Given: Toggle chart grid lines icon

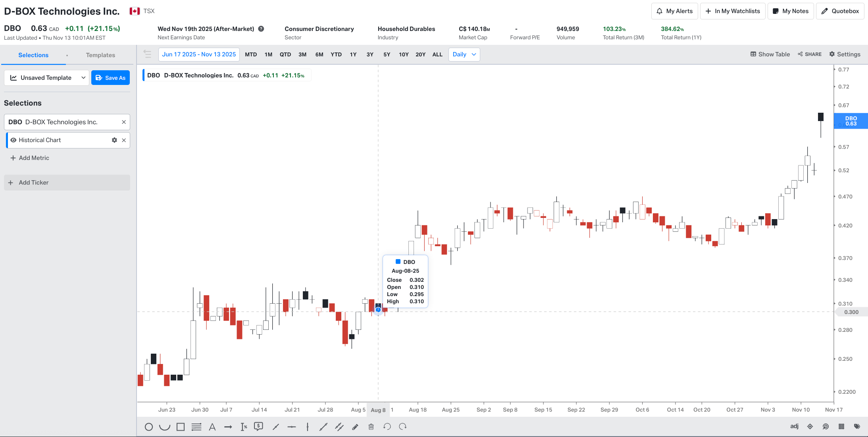Looking at the screenshot, I should (841, 427).
